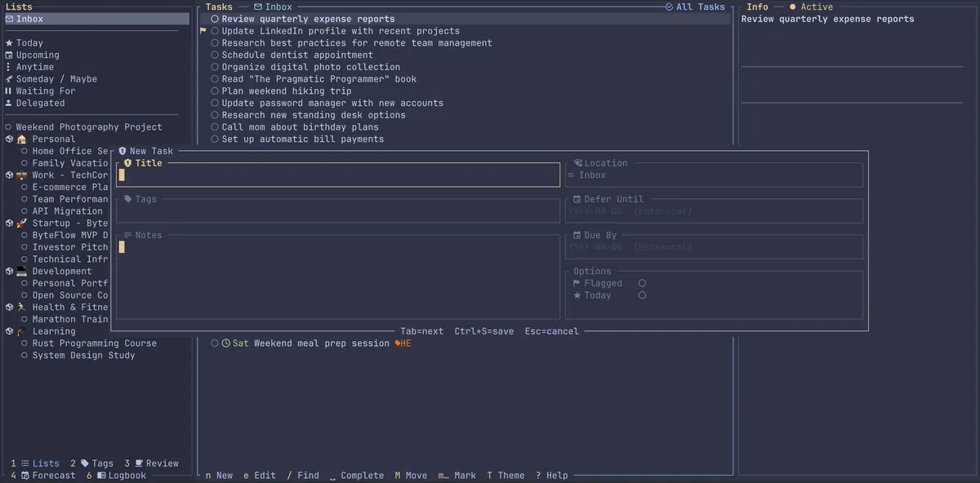Click the calendar icon beside Due By
This screenshot has width=980, height=483.
(x=577, y=235)
